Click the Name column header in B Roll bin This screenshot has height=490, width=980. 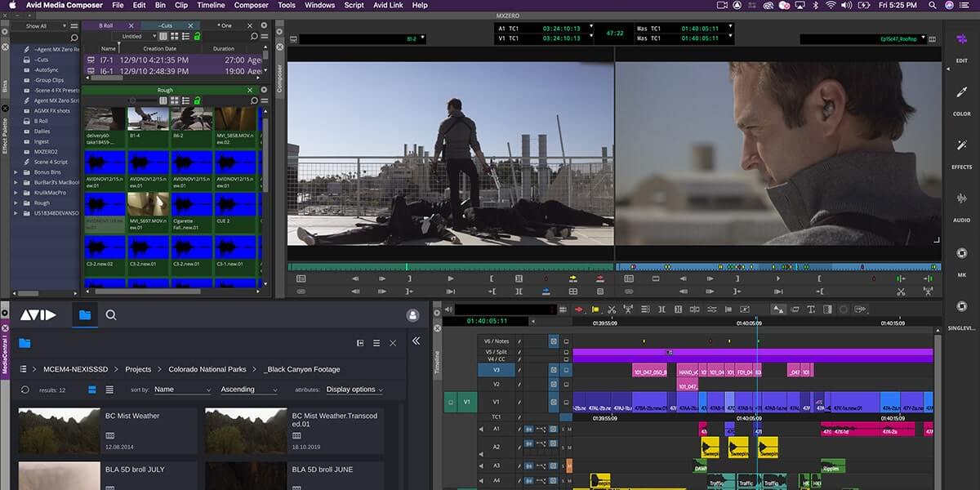[x=108, y=49]
